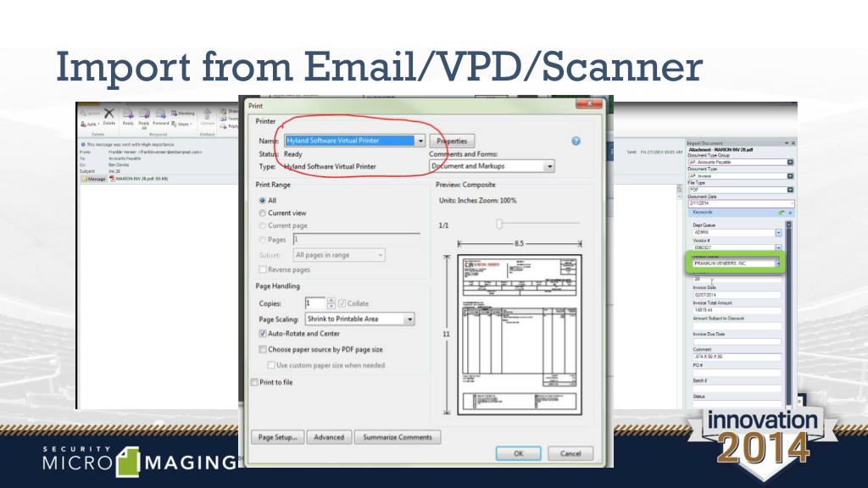
Task: Open the Page Scaling dropdown
Action: (359, 319)
